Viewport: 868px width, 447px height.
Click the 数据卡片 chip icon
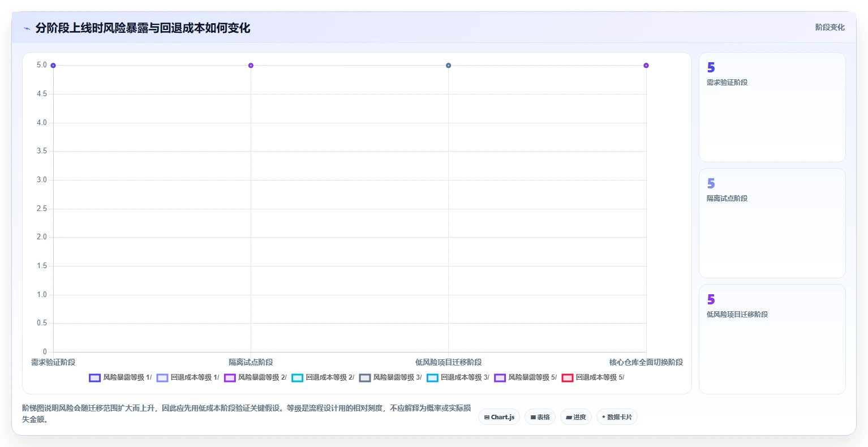604,417
